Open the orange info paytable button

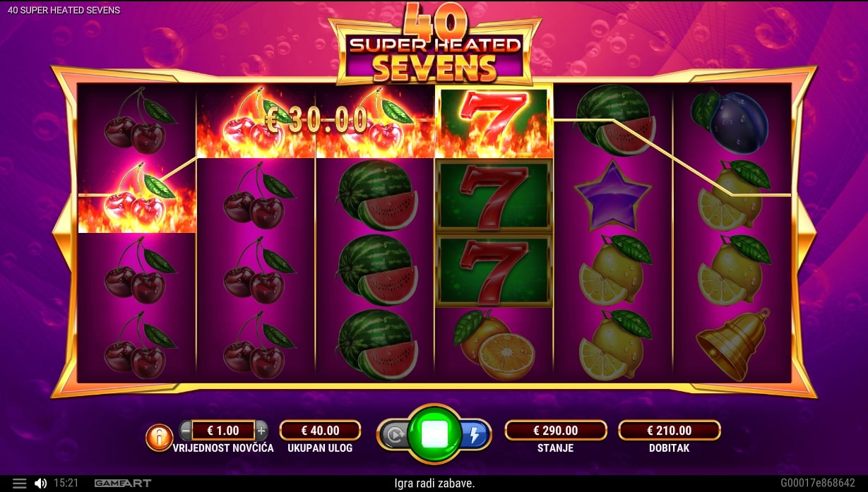tap(159, 438)
